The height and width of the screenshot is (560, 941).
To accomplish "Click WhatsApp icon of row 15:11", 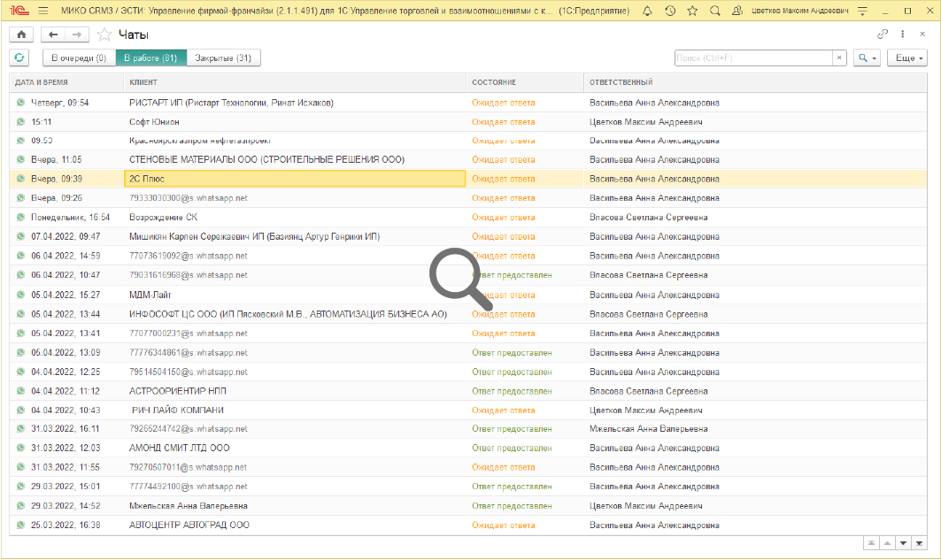I will click(20, 122).
